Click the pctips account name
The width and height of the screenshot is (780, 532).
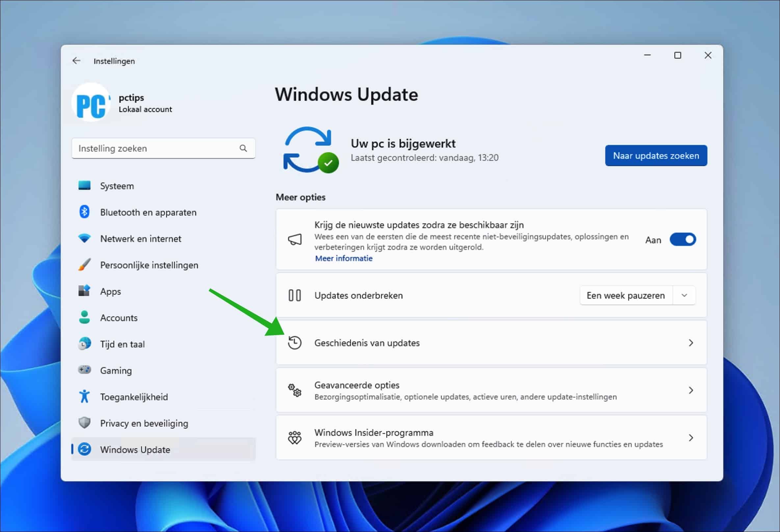click(x=131, y=98)
